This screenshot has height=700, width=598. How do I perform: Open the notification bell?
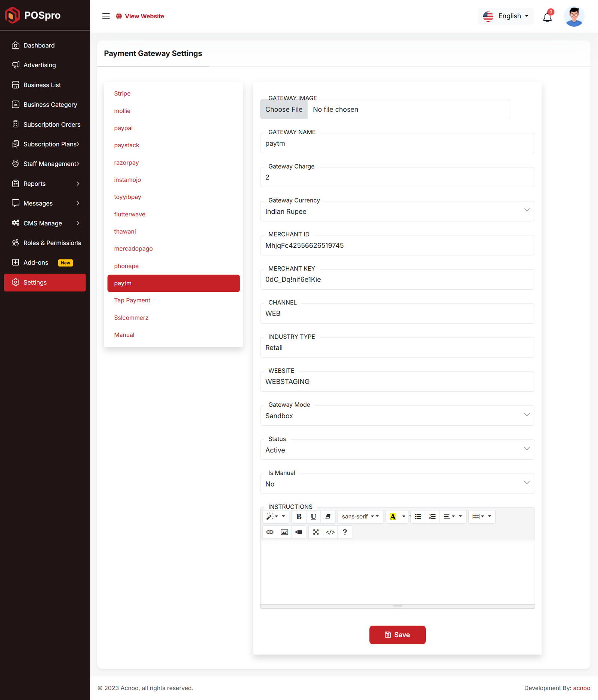pyautogui.click(x=547, y=17)
